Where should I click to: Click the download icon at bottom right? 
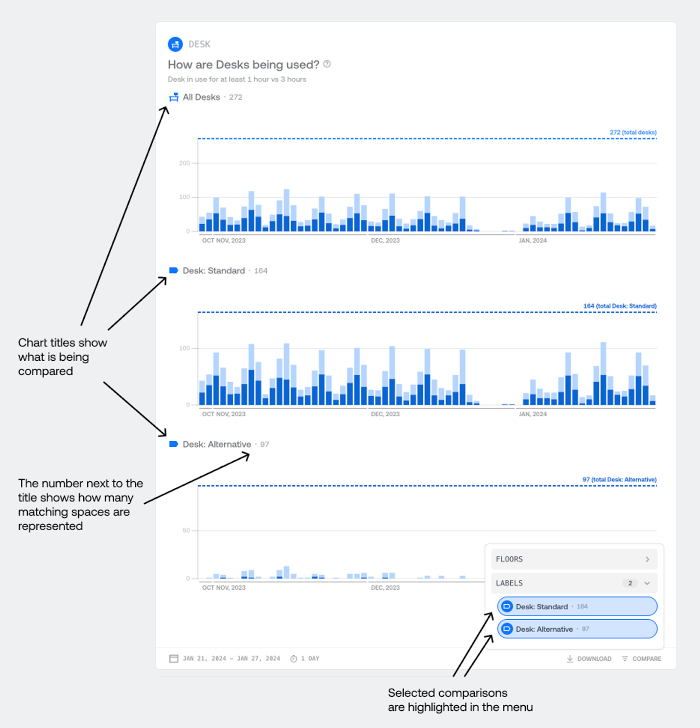click(570, 658)
